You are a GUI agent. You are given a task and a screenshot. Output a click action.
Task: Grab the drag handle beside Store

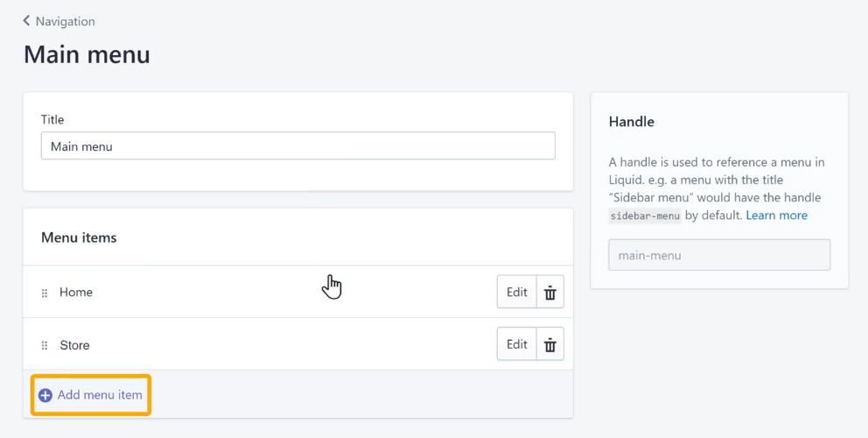coord(45,345)
